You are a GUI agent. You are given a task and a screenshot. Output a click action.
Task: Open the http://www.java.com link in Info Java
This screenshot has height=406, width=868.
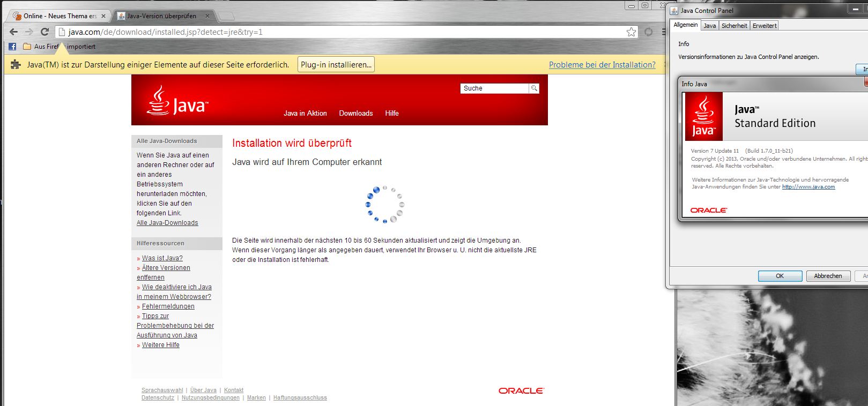(808, 187)
